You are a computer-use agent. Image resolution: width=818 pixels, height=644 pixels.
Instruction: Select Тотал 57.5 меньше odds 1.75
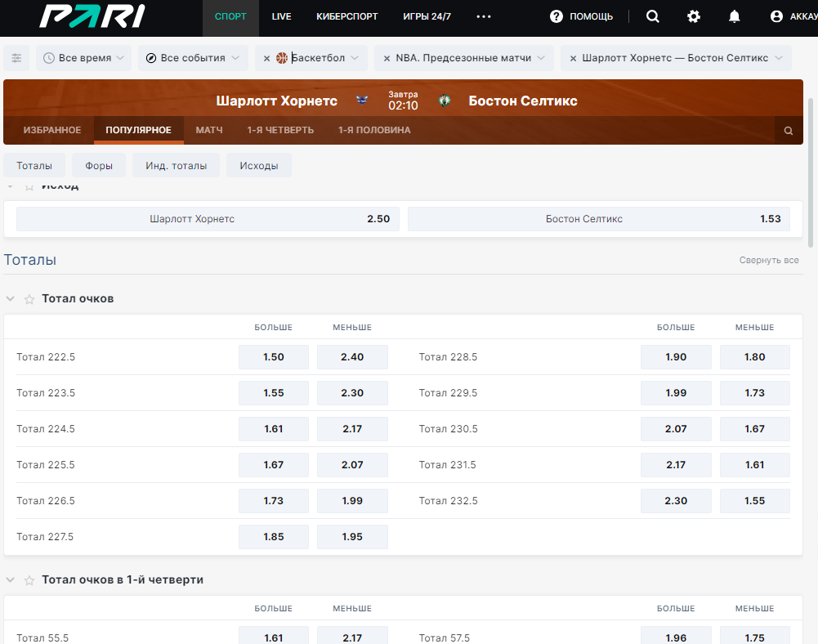(754, 635)
